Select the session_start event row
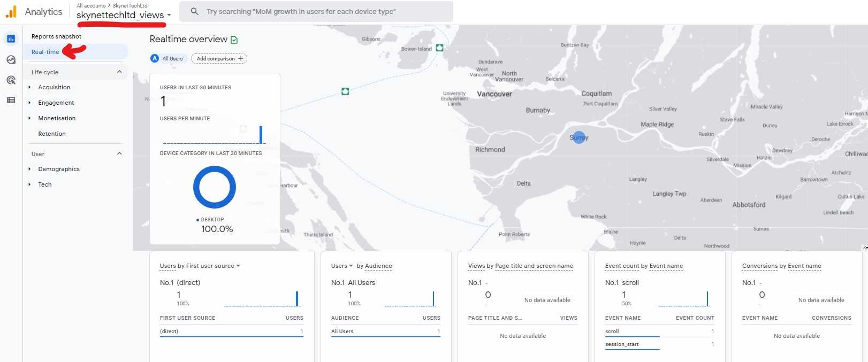Image resolution: width=868 pixels, height=362 pixels. pos(660,344)
